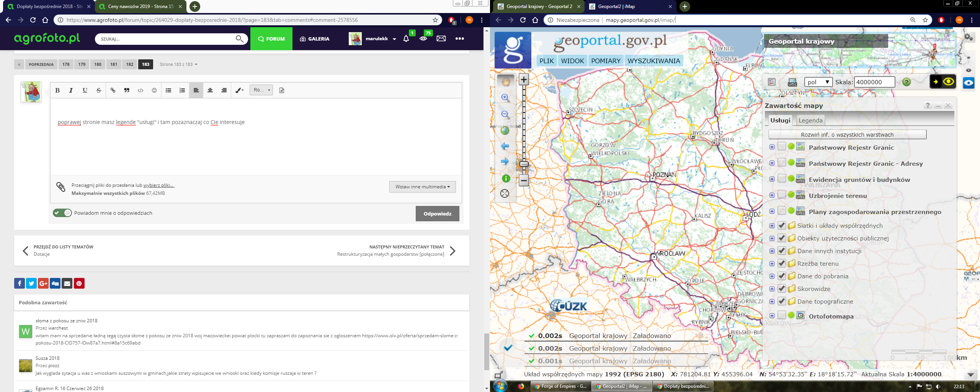Toggle 'Powiadom mnie o odpowiedziach' switch
The width and height of the screenshot is (980, 392).
click(x=62, y=213)
